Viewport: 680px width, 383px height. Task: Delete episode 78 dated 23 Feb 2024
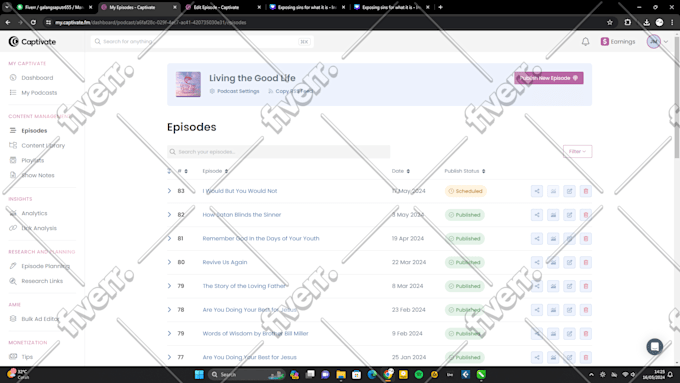[586, 310]
